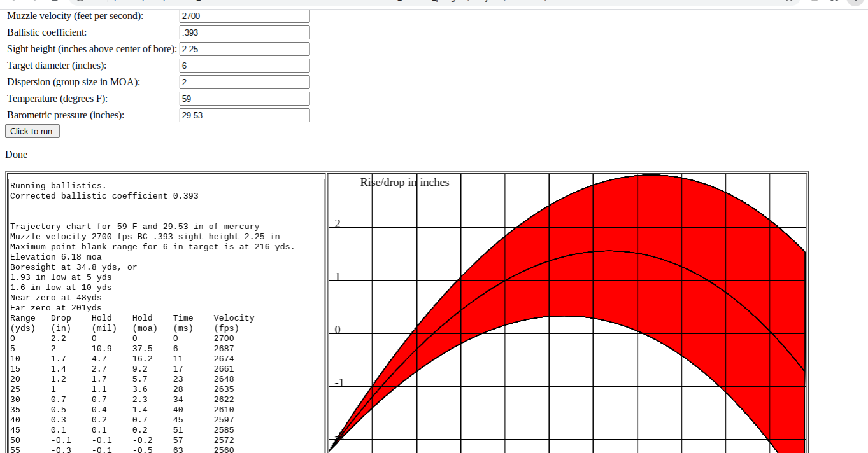This screenshot has width=868, height=453.
Task: Click the 'Barometric pressure (inches):' label
Action: [x=66, y=115]
